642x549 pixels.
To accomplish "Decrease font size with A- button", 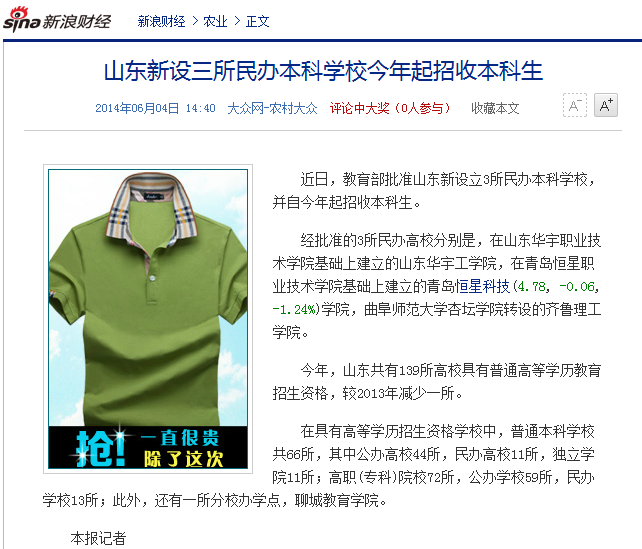I will tap(575, 105).
